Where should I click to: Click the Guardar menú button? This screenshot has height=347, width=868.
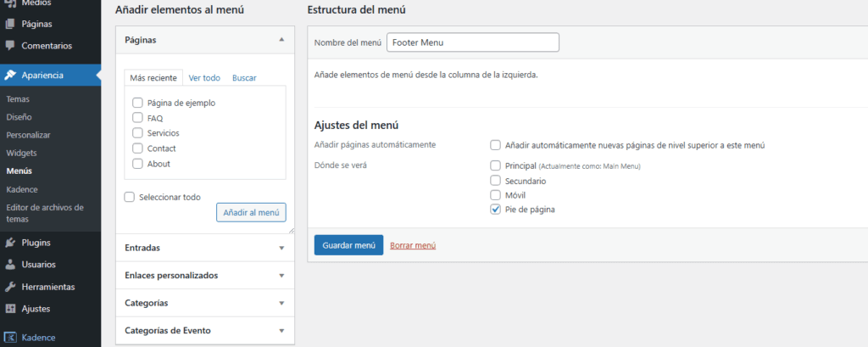tap(348, 245)
